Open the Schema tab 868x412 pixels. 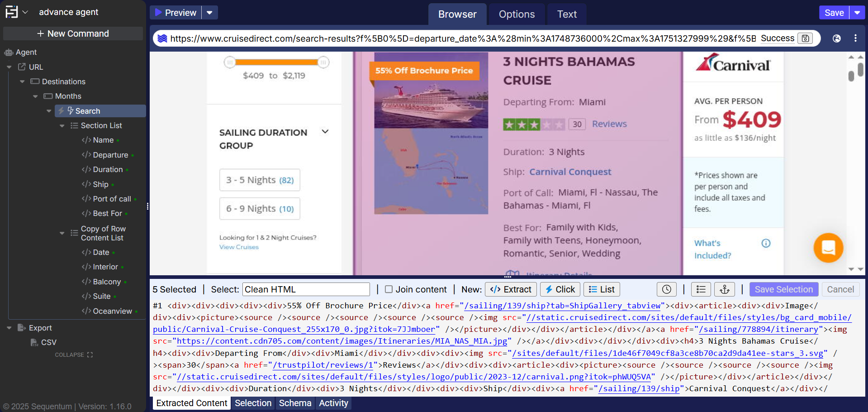click(295, 403)
